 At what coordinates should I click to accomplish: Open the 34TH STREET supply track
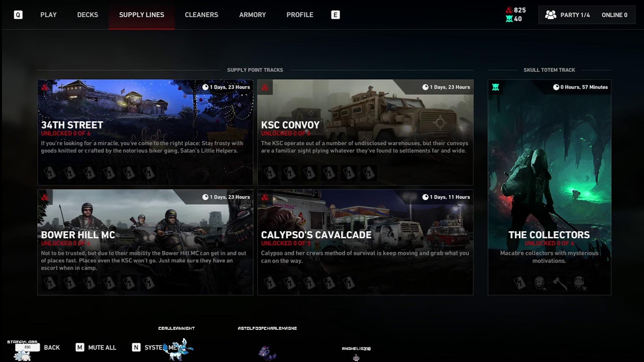(x=145, y=132)
